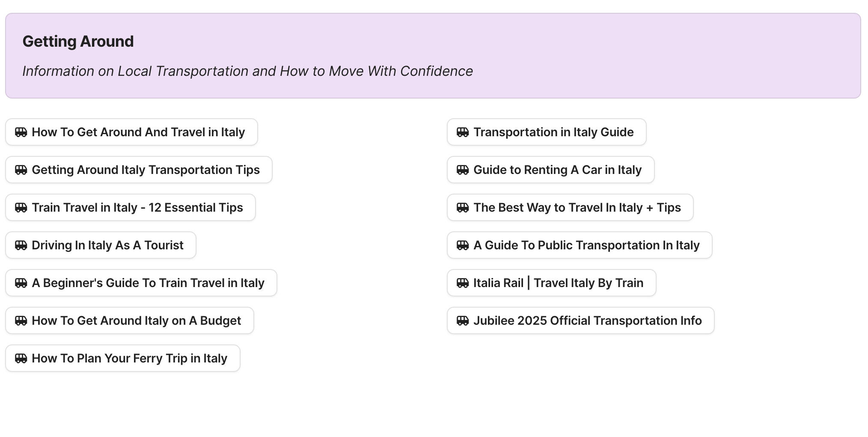Click the bus icon beside "How To Get Around And Travel in Italy"
The width and height of the screenshot is (868, 437).
click(21, 132)
